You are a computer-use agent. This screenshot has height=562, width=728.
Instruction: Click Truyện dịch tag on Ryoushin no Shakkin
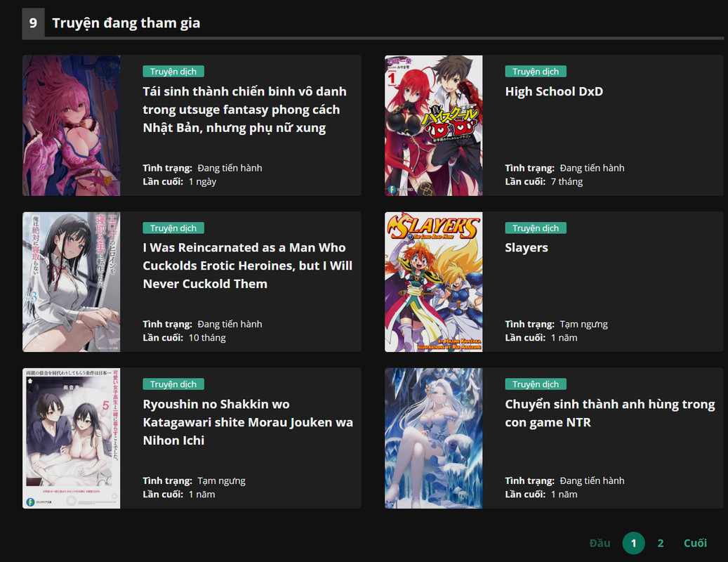pyautogui.click(x=173, y=384)
